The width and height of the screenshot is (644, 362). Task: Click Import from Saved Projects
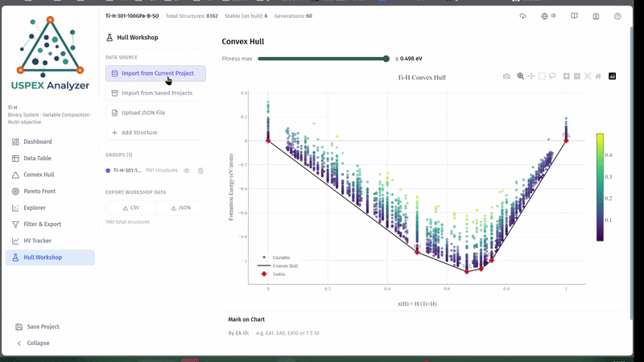[155, 93]
